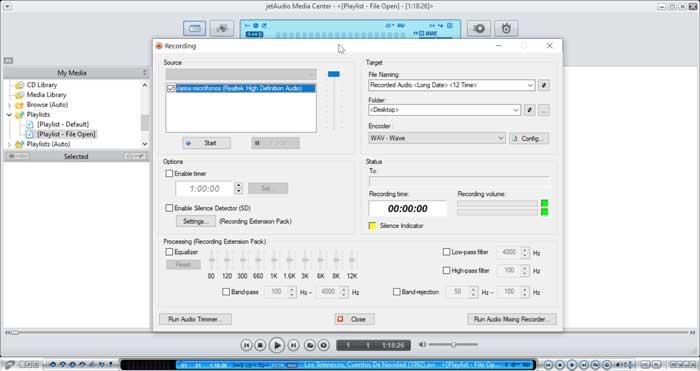
Task: Open the burn disc icon in top toolbar
Action: point(506,29)
